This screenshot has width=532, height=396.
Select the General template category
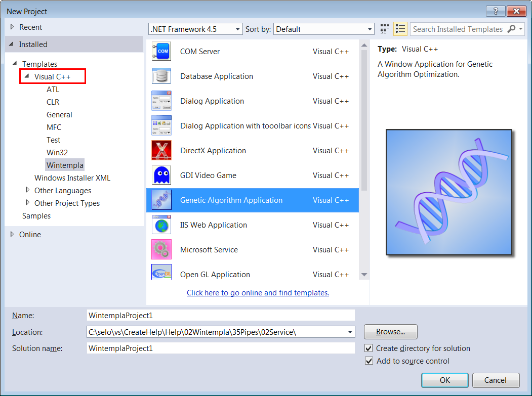(x=59, y=115)
